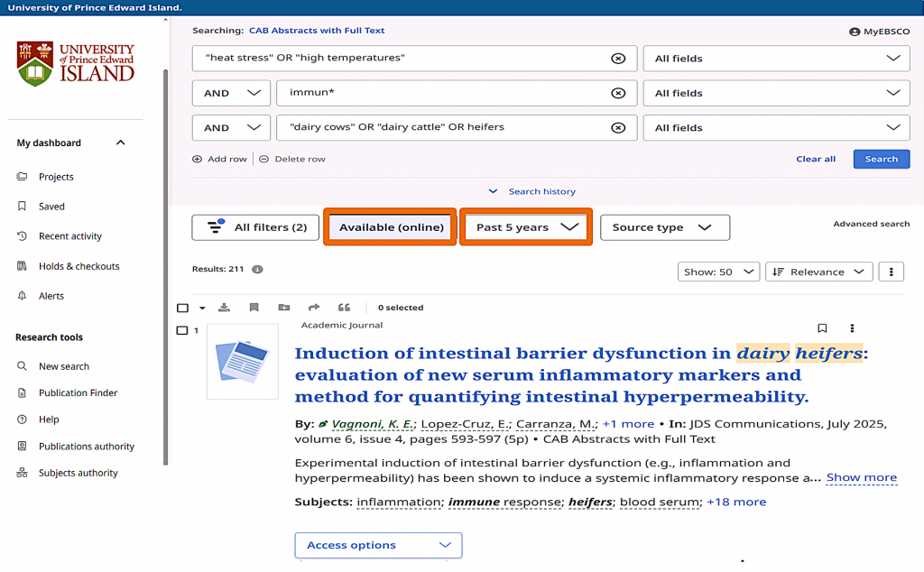
Task: Tick the checkbox for result 1
Action: 182,330
